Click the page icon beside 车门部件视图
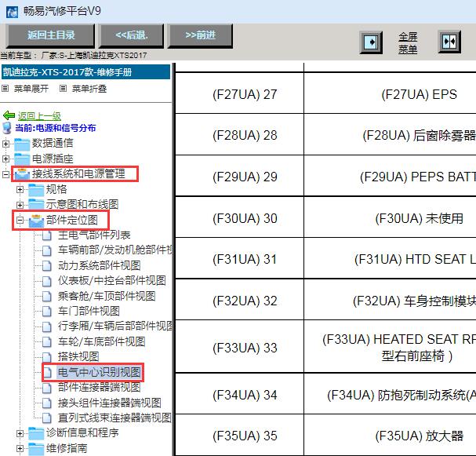The width and height of the screenshot is (476, 456). [47, 311]
